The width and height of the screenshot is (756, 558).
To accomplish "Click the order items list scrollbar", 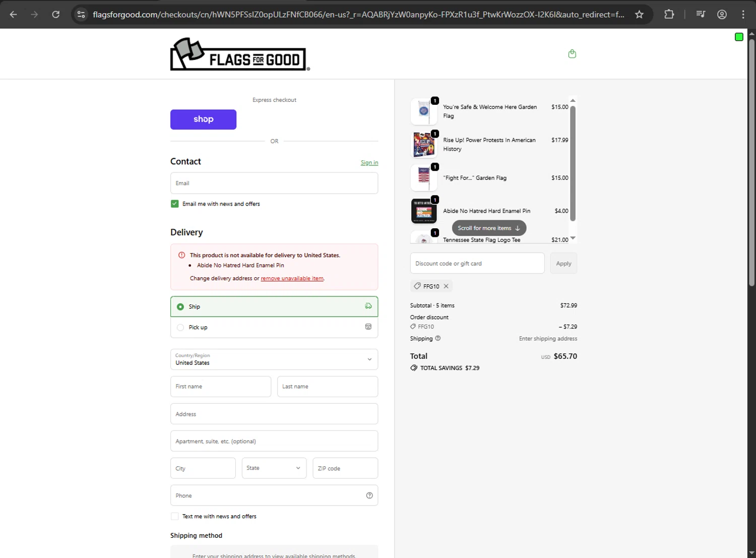I will pyautogui.click(x=573, y=163).
